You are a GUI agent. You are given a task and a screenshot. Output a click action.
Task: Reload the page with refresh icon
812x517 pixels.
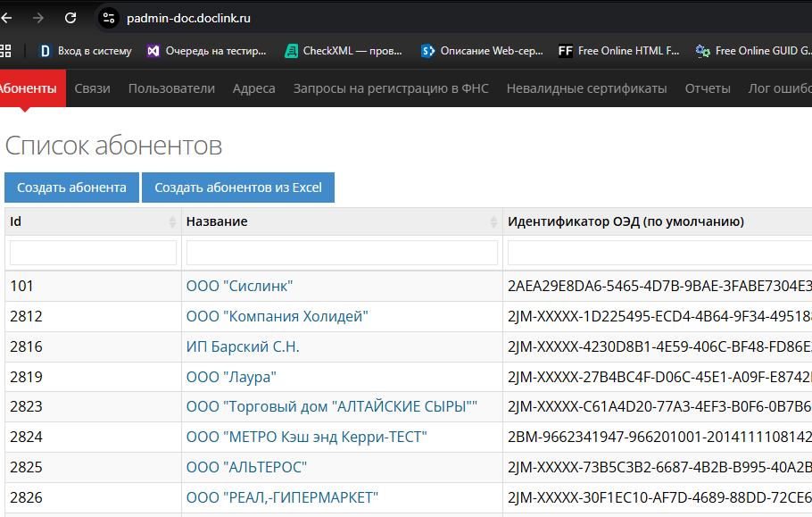70,18
